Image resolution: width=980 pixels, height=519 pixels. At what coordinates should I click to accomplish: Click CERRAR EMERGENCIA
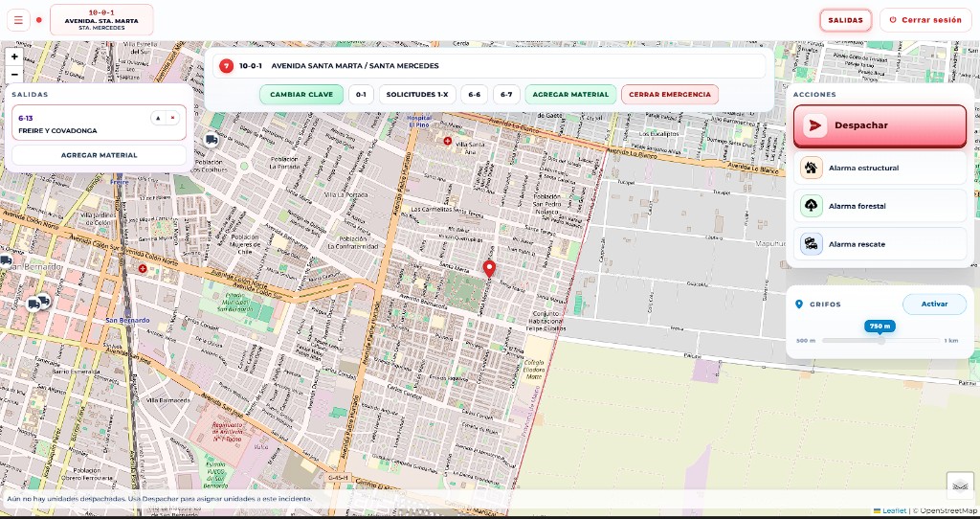670,95
